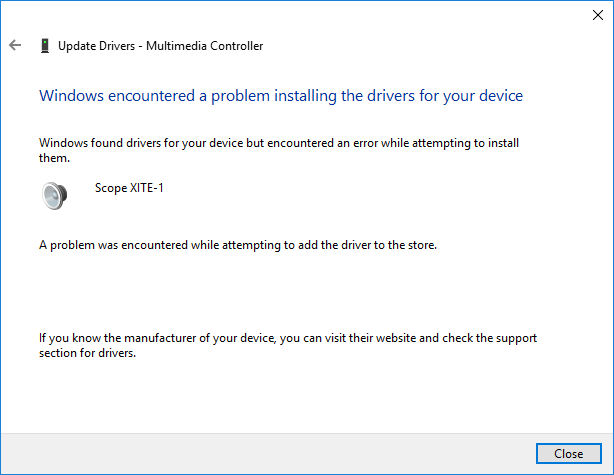Click "If you know the manufacturer" text
Image resolution: width=614 pixels, height=475 pixels.
point(117,338)
